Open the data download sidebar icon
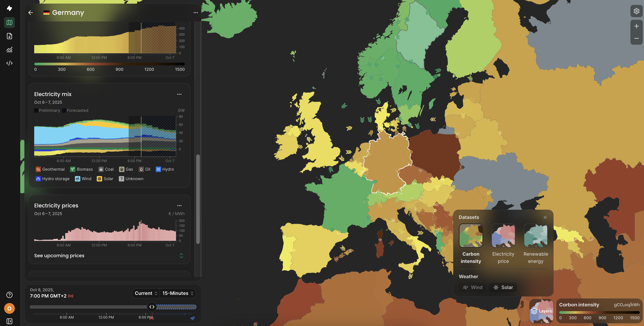 9,36
